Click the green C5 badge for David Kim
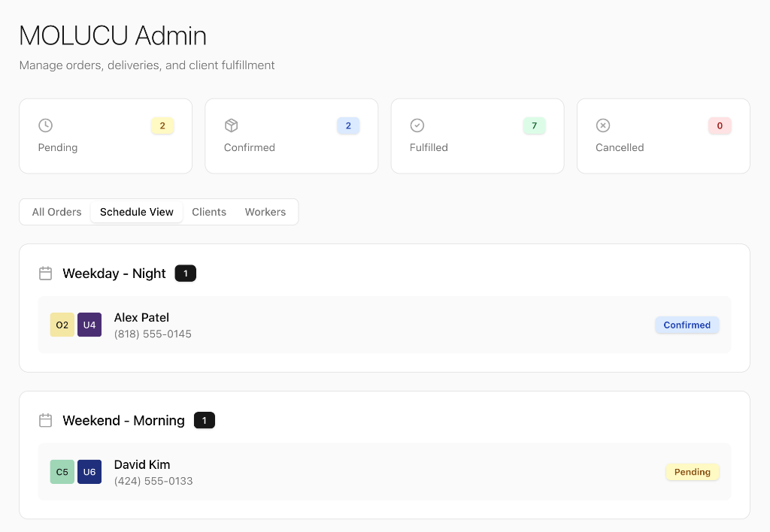 pos(62,472)
